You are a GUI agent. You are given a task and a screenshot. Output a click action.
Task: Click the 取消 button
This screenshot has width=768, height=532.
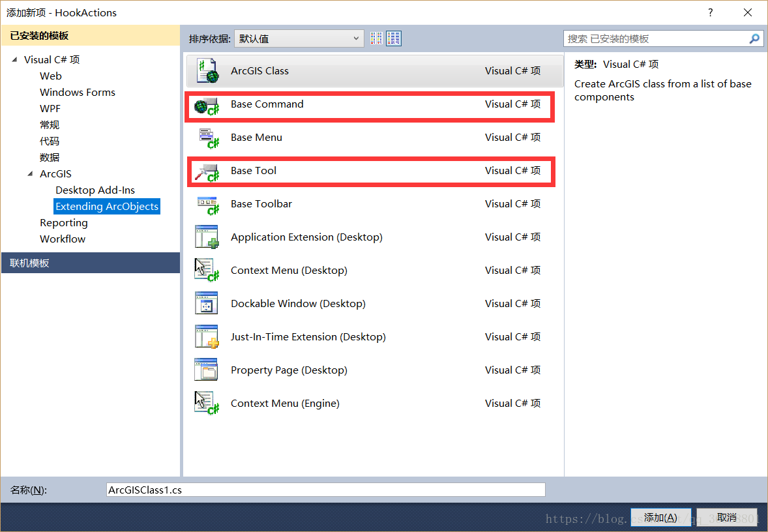(x=727, y=517)
